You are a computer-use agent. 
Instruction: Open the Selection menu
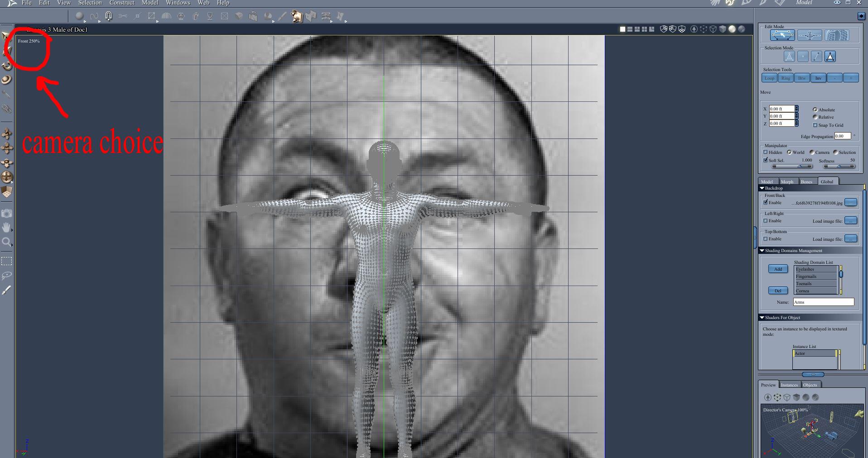90,3
